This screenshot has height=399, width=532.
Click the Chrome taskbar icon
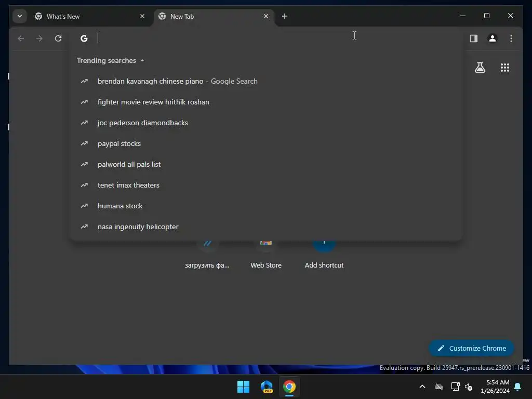coord(289,387)
